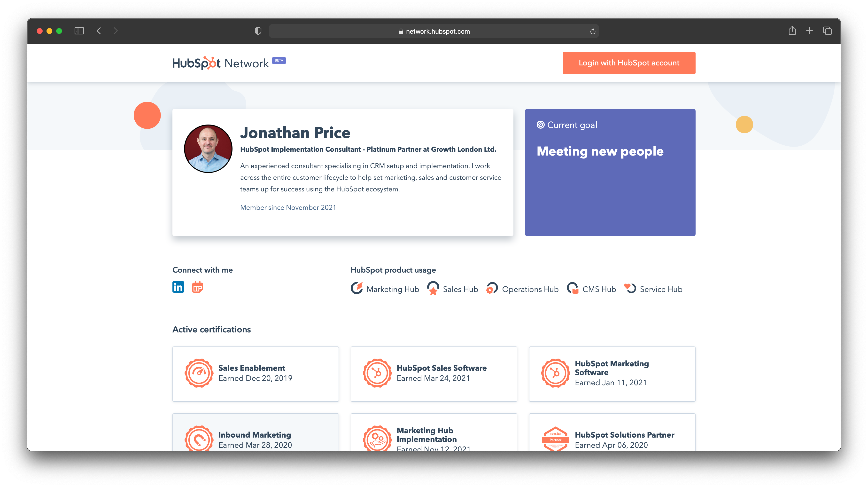Open a new tab with plus icon
The height and width of the screenshot is (487, 868).
point(809,31)
